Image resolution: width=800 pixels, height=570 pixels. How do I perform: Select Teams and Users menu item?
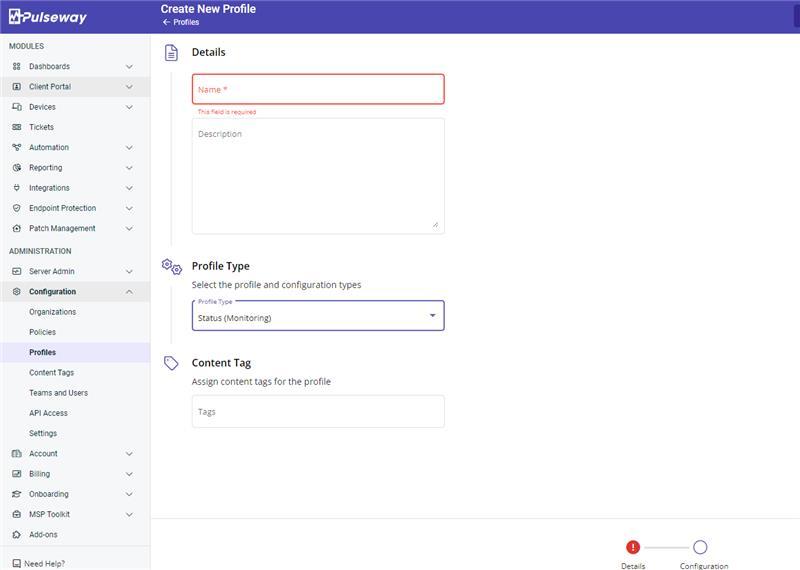pos(58,393)
